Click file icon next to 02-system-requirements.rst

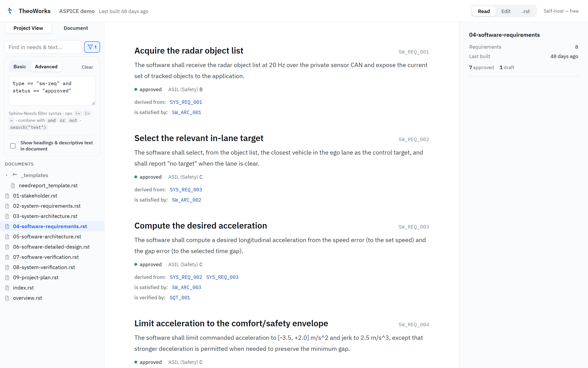(x=7, y=206)
